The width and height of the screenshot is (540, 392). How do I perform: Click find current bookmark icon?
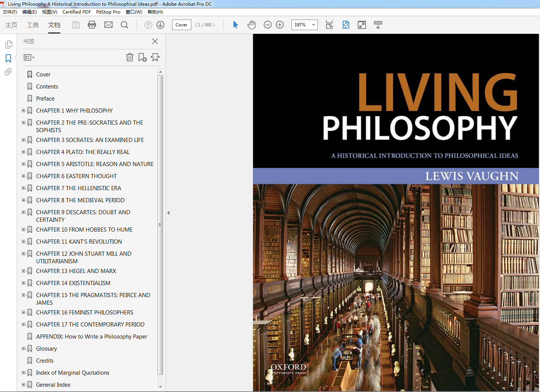click(x=155, y=57)
